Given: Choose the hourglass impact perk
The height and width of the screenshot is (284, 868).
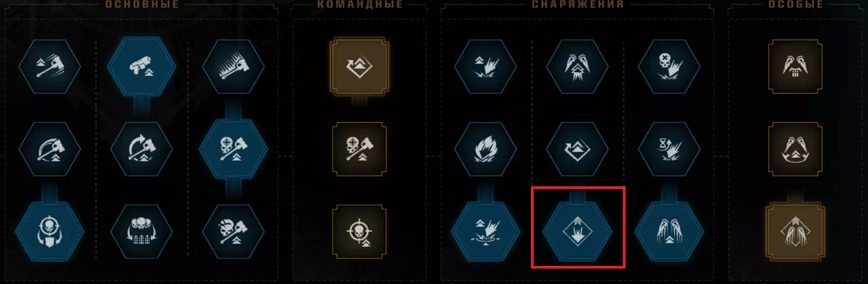Looking at the screenshot, I should pyautogui.click(x=669, y=149).
